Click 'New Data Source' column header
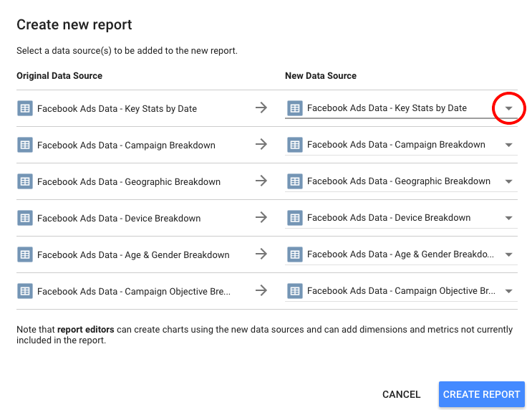The height and width of the screenshot is (410, 532). pos(321,76)
